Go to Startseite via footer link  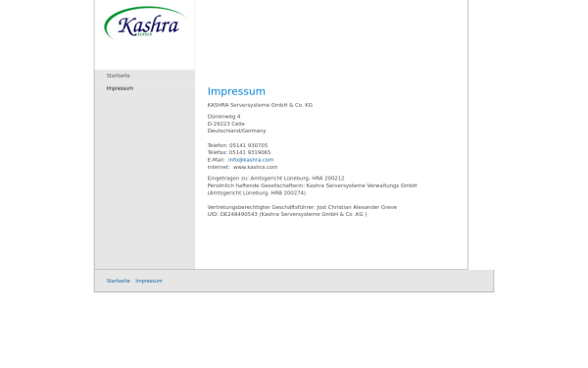[x=119, y=281]
